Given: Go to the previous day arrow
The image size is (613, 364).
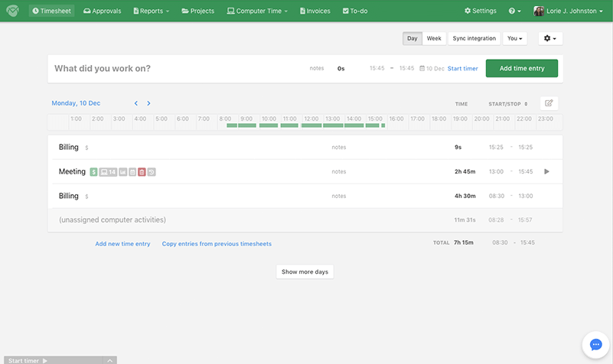Looking at the screenshot, I should coord(136,103).
